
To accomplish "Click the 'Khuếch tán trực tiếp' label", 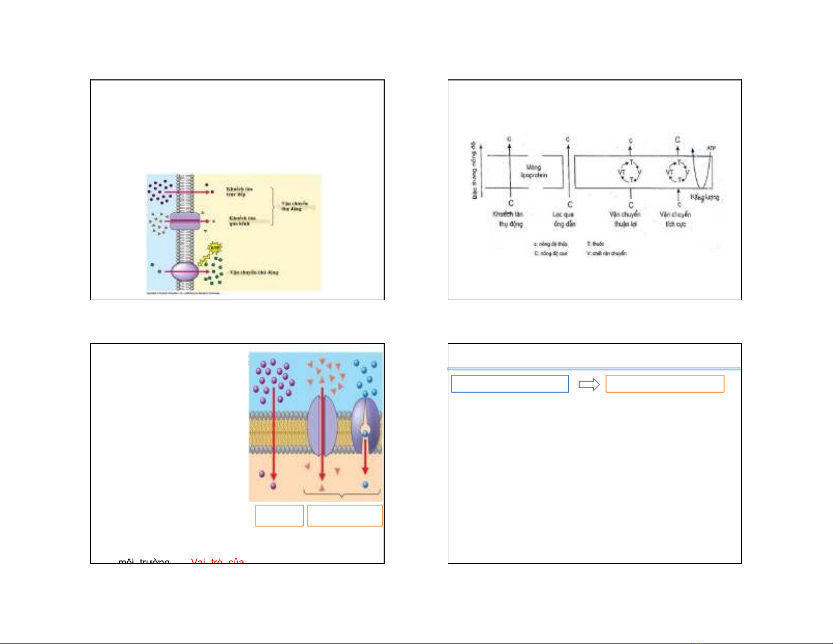I will 240,192.
